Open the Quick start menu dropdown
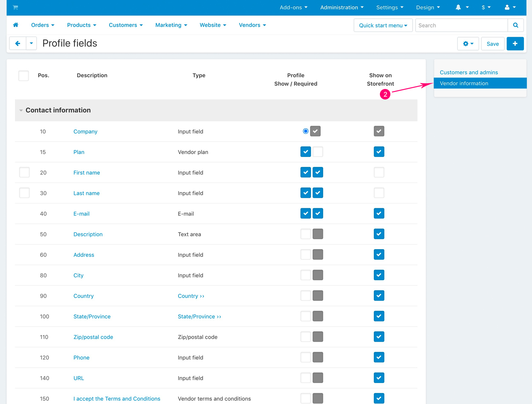 point(383,25)
